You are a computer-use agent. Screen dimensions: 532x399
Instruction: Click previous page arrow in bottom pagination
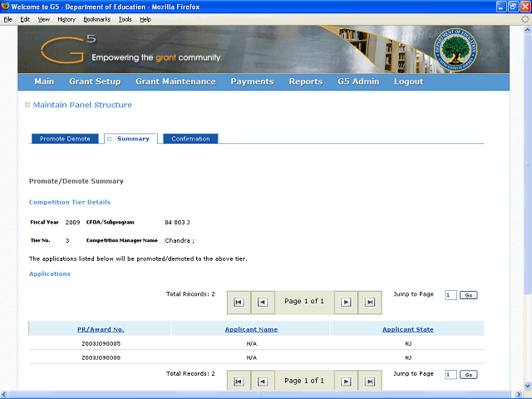[x=263, y=382]
